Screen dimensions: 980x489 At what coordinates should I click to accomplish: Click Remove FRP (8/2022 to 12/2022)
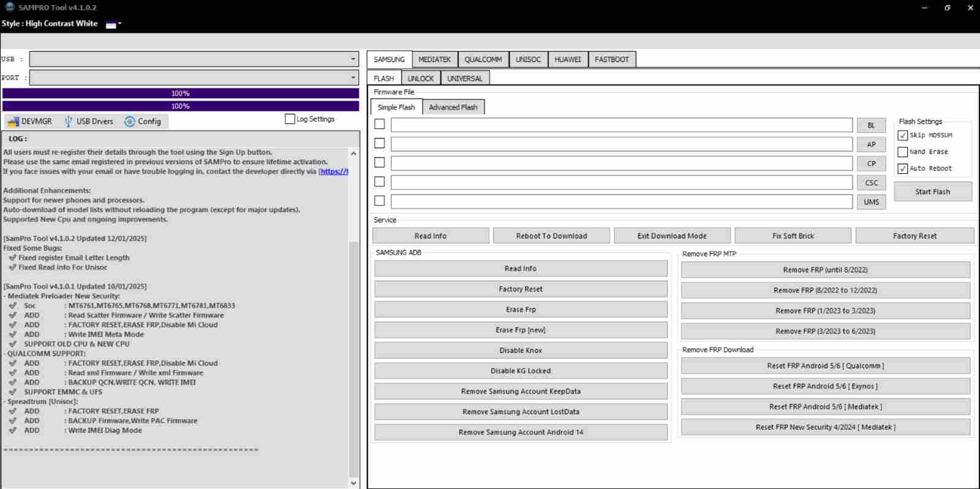[x=826, y=290]
